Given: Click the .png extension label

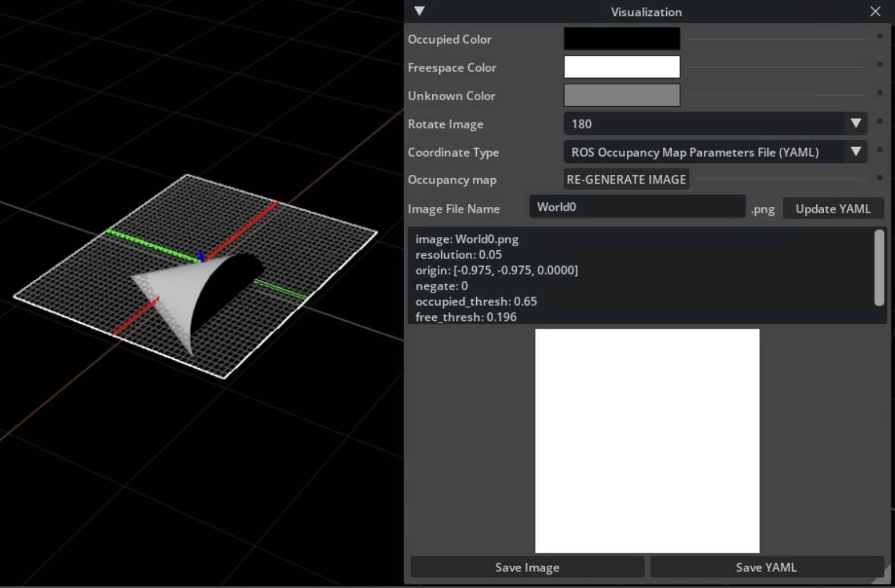Looking at the screenshot, I should tap(763, 210).
